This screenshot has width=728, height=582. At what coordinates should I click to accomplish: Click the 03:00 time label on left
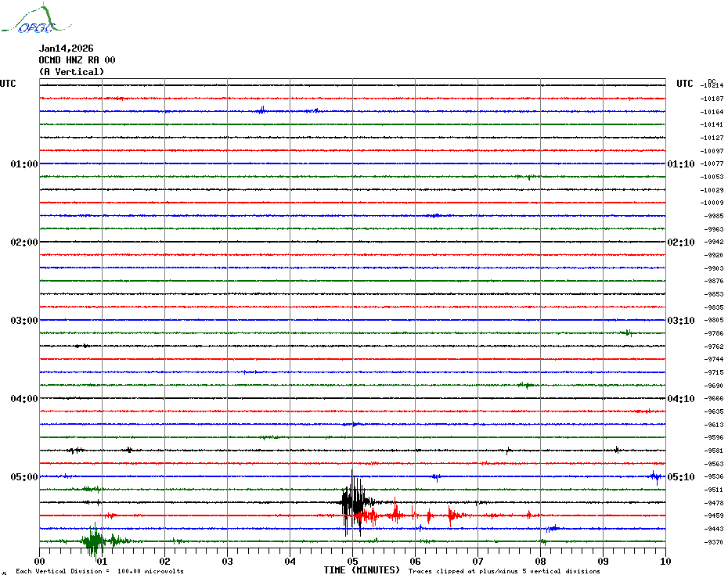tap(23, 321)
